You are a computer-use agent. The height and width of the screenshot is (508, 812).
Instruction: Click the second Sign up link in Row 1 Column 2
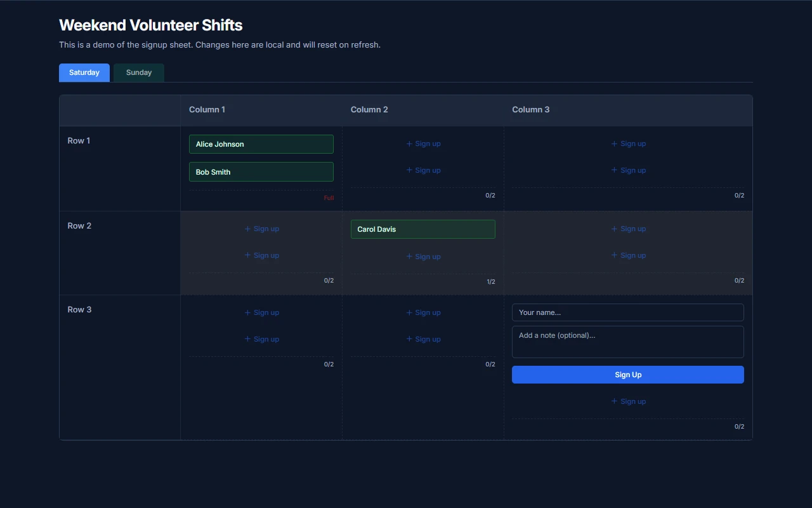[x=423, y=170]
